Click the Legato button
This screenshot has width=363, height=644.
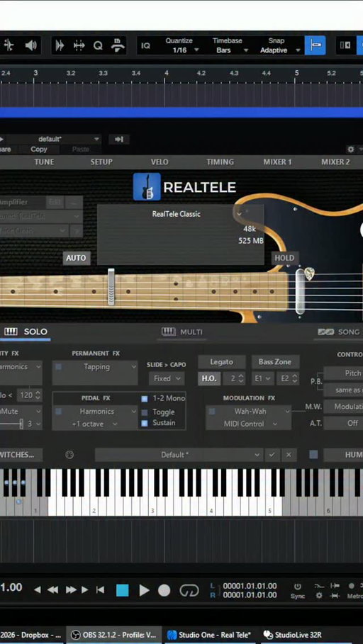tap(222, 362)
